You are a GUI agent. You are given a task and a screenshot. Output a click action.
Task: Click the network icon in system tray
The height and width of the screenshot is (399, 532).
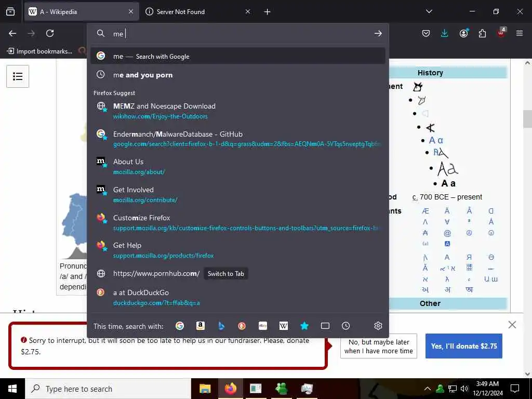[453, 389]
